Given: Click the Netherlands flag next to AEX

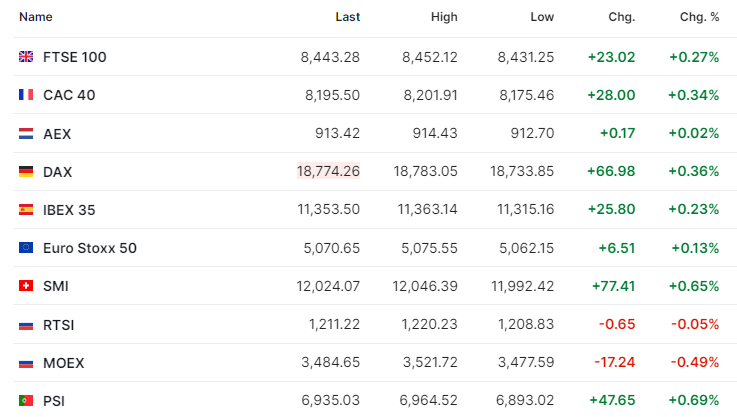Looking at the screenshot, I should point(26,134).
